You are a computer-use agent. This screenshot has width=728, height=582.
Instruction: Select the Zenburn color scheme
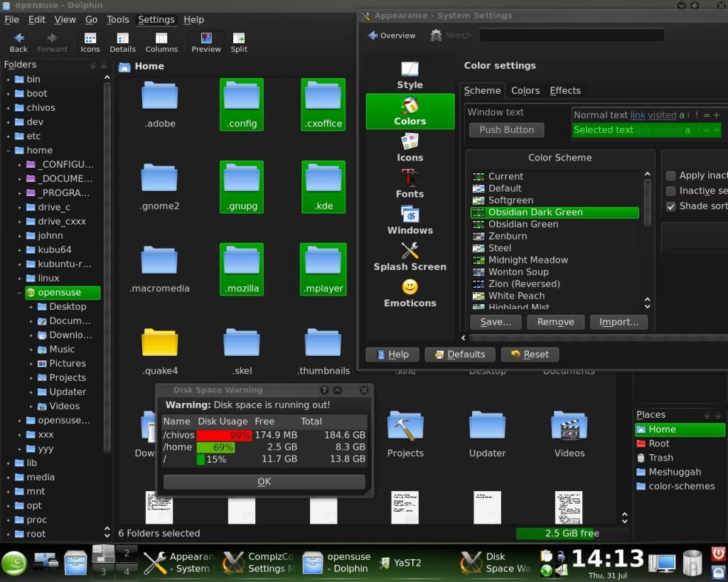pos(555,236)
